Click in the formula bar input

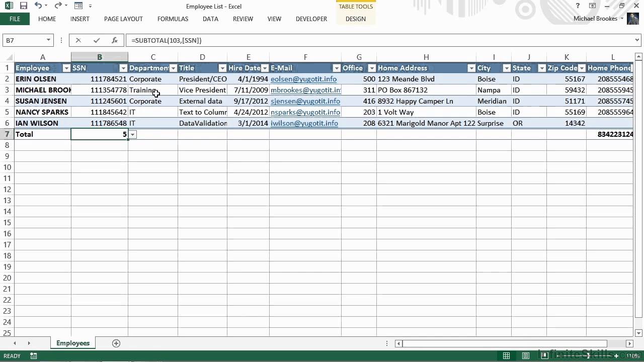[x=380, y=40]
